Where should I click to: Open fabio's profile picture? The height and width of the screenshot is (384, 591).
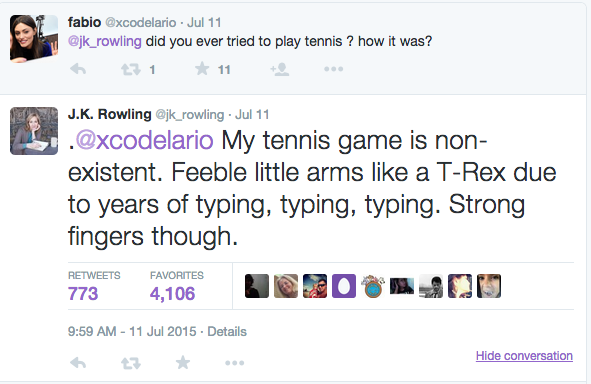[34, 39]
